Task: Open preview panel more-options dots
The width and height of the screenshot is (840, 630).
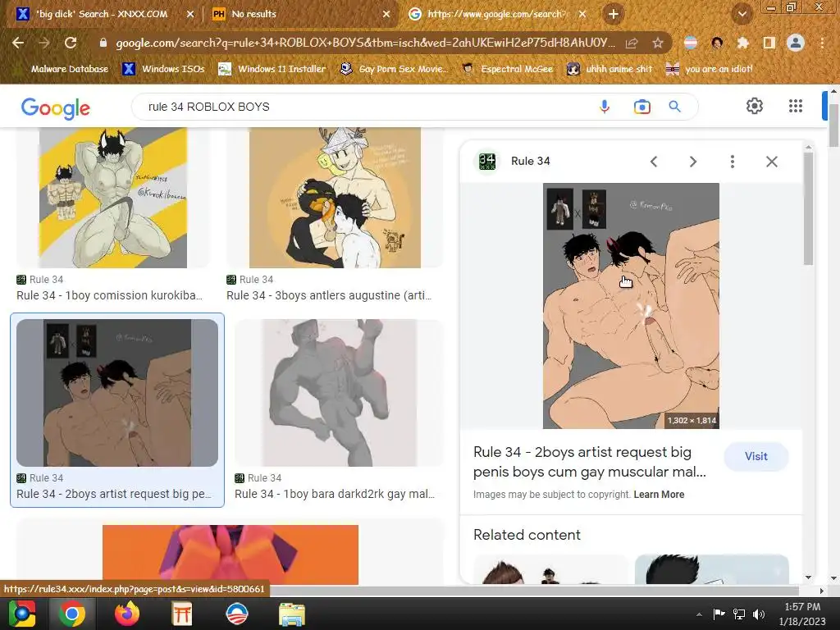Action: [x=733, y=162]
